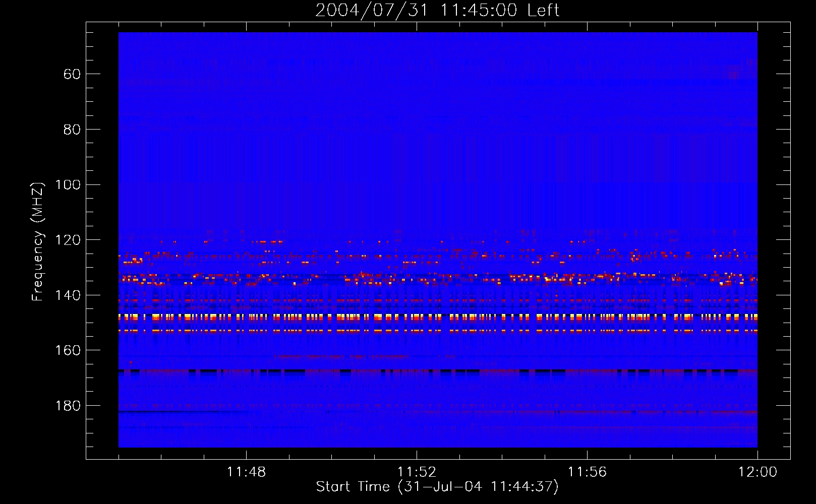
Task: Select the 140 frequency tick label
Action: pyautogui.click(x=68, y=296)
